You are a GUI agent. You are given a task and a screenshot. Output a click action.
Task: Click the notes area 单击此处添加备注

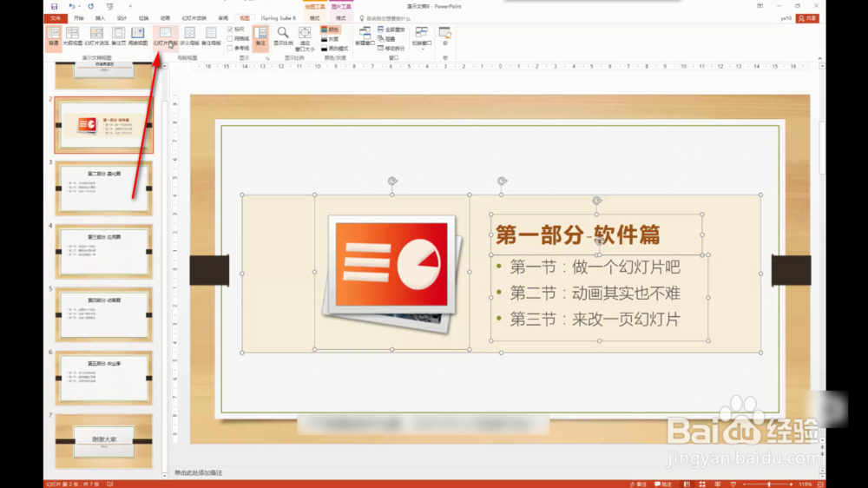click(x=198, y=472)
